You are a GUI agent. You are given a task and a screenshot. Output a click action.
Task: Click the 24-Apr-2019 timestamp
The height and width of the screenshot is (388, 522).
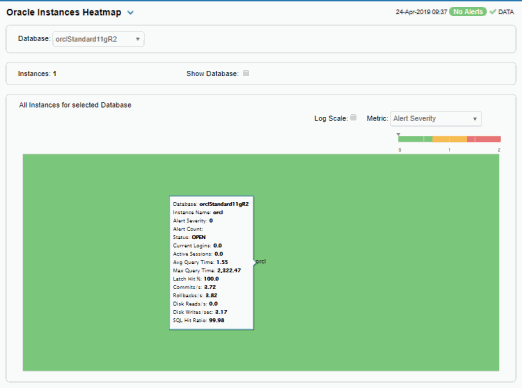[421, 12]
